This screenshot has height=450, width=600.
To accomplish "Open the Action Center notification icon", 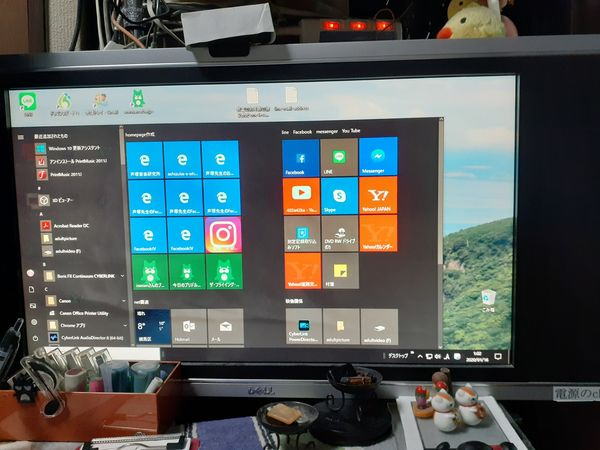I will [x=497, y=357].
